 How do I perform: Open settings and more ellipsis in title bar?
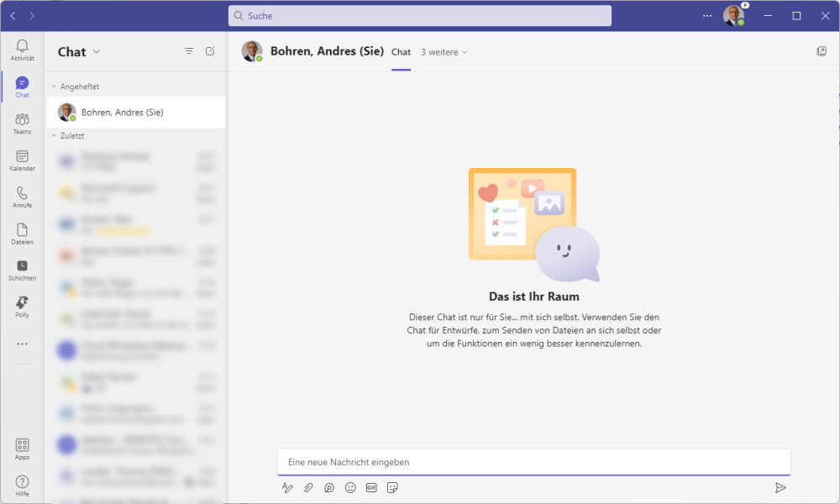click(x=707, y=15)
